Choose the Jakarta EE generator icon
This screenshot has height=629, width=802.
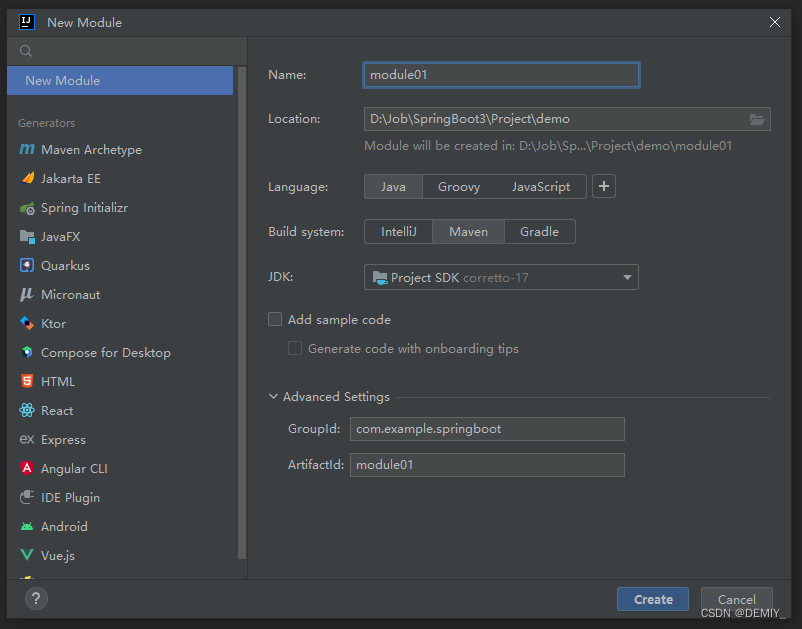(x=28, y=178)
